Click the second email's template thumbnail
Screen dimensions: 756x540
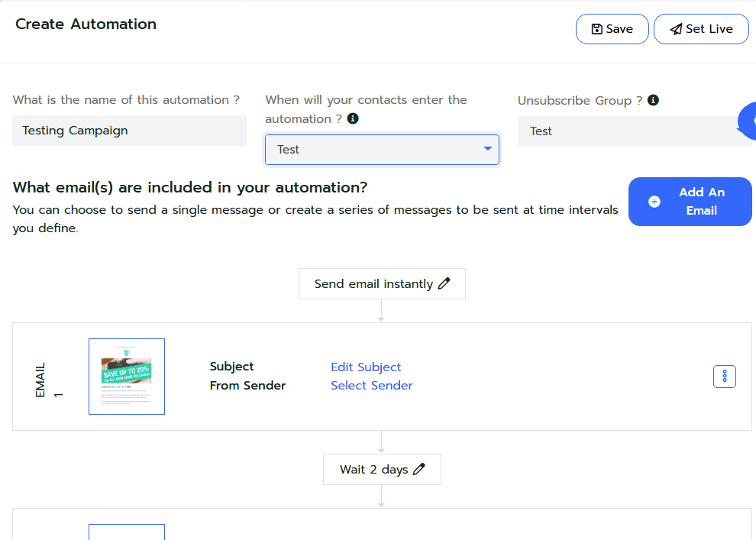point(127,532)
